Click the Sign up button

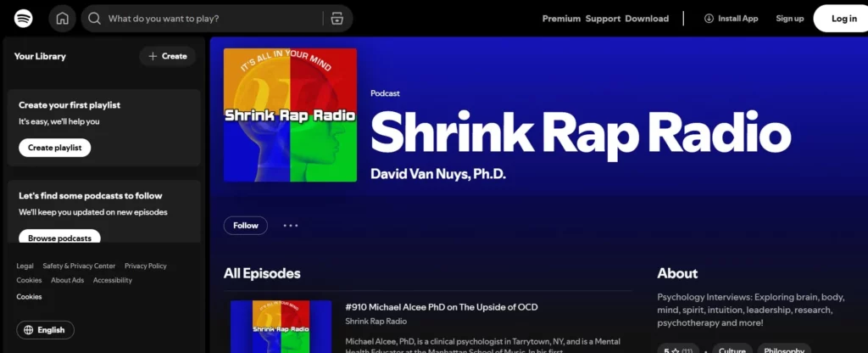(789, 19)
